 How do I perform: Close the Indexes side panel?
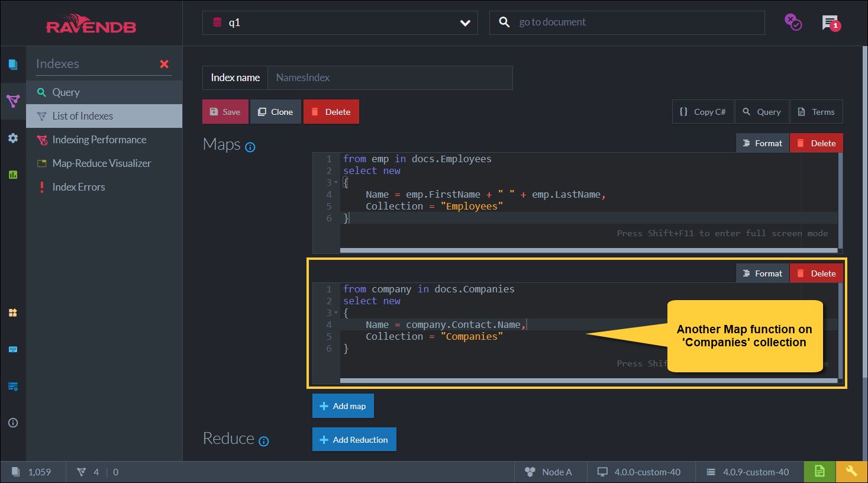coord(164,64)
